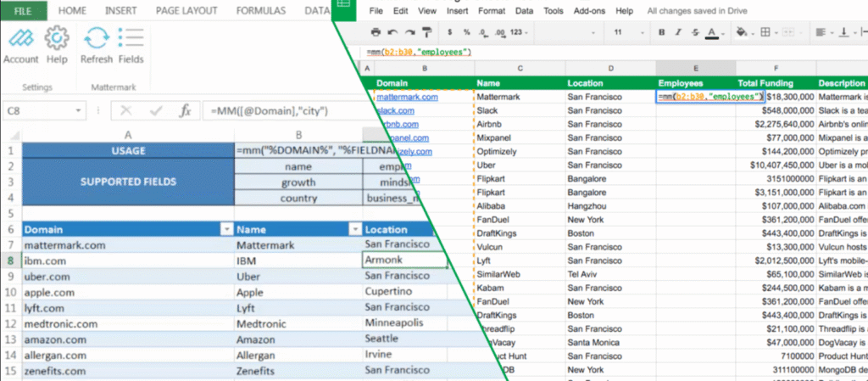
Task: Open the 123 number format dropdown
Action: tap(519, 33)
